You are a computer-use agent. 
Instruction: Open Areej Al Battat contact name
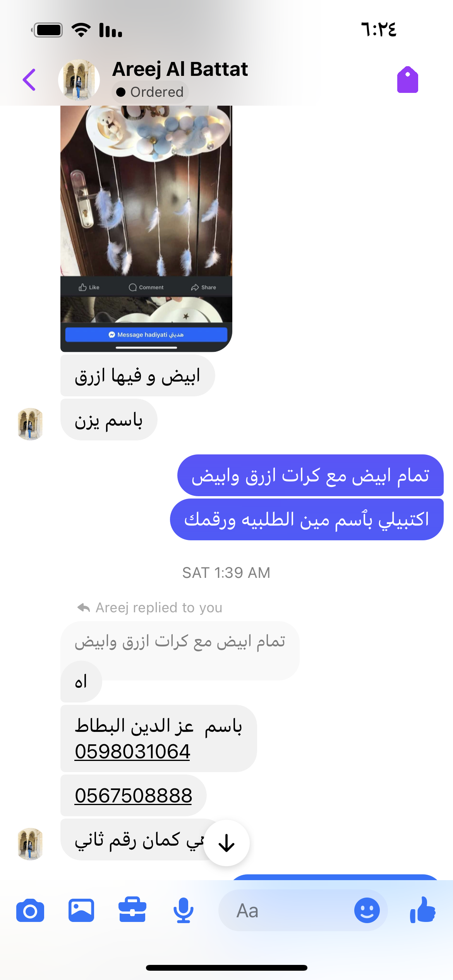tap(180, 70)
